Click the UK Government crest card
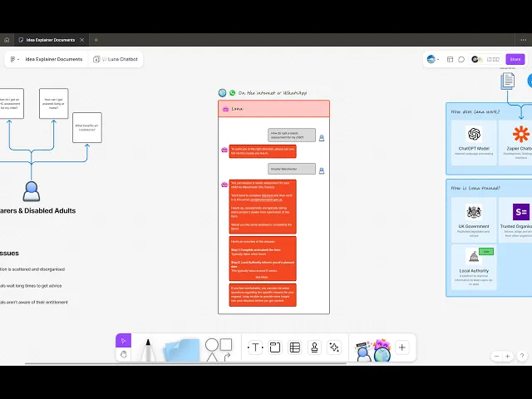Image resolution: width=532 pixels, height=399 pixels. [x=474, y=219]
